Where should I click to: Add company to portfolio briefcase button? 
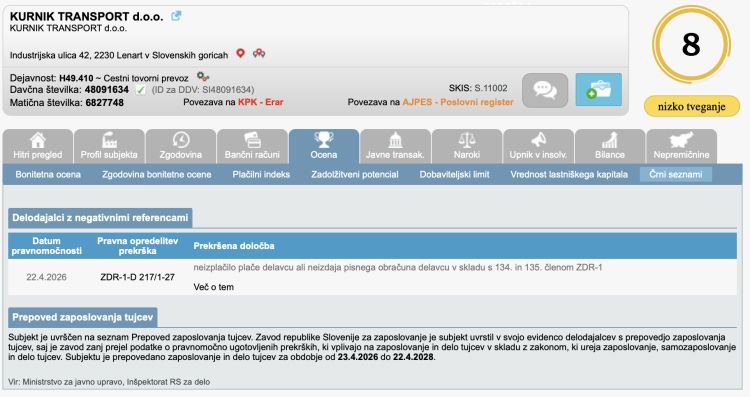598,89
